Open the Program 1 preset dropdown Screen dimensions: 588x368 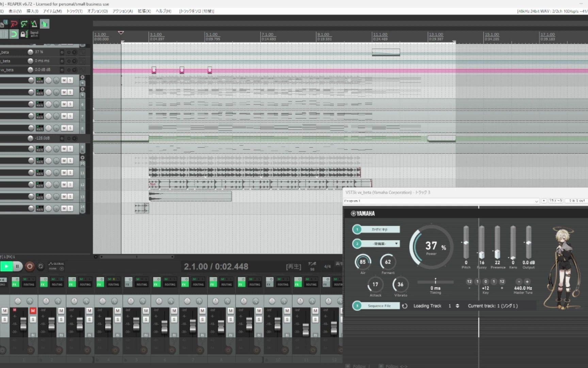coord(441,201)
